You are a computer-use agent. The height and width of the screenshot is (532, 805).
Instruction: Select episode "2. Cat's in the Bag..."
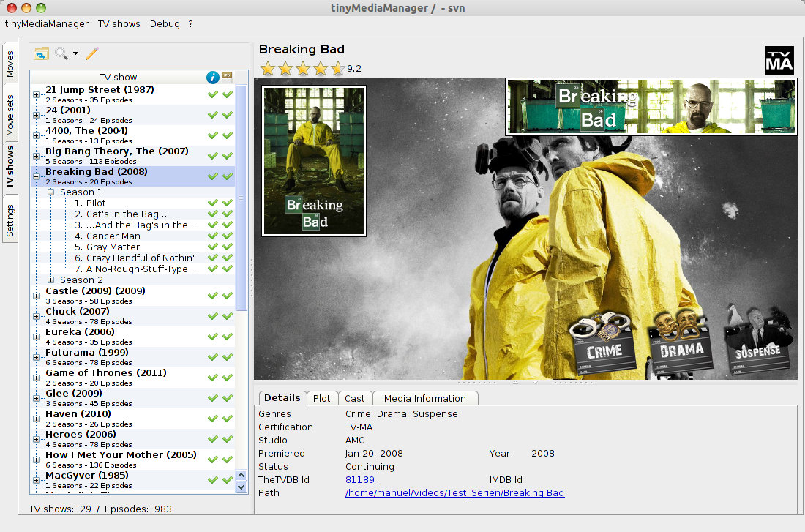click(121, 214)
